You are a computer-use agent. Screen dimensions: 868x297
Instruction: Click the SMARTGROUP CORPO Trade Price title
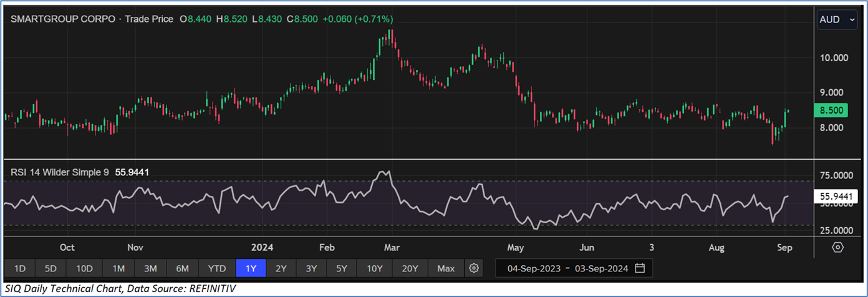[x=92, y=19]
